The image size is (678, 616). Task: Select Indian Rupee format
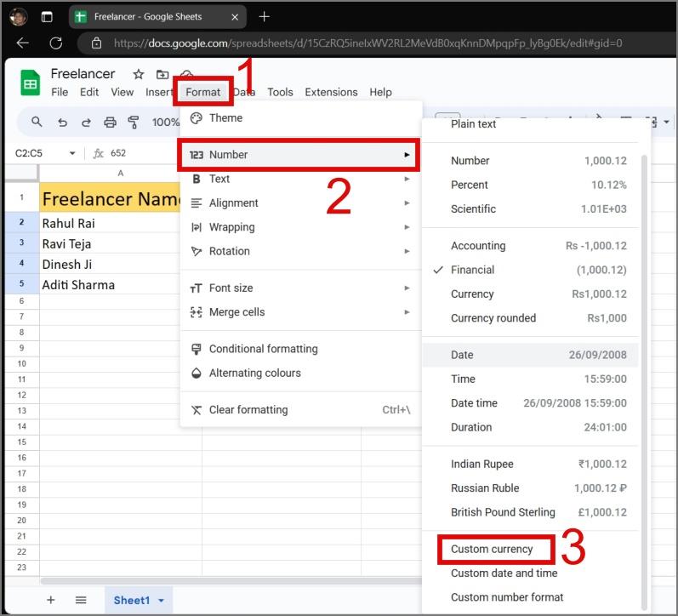coord(530,464)
